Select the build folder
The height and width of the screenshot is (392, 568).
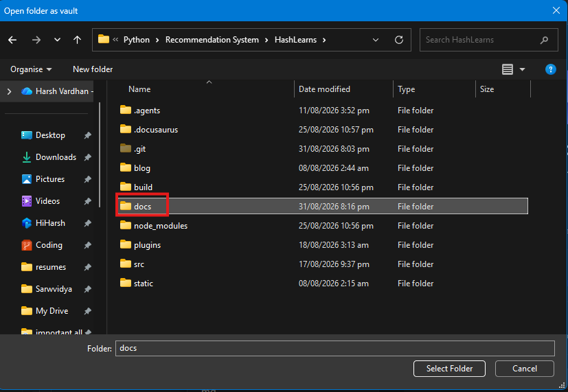click(x=136, y=187)
